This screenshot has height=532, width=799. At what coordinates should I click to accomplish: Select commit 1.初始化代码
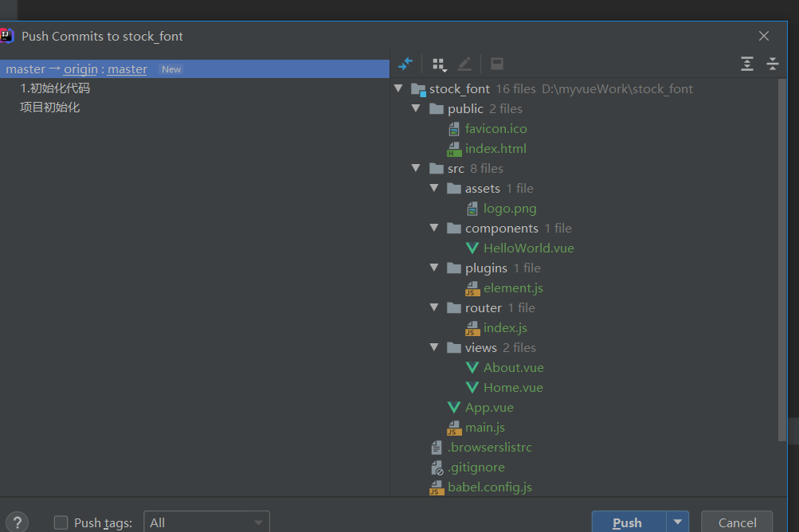point(55,88)
